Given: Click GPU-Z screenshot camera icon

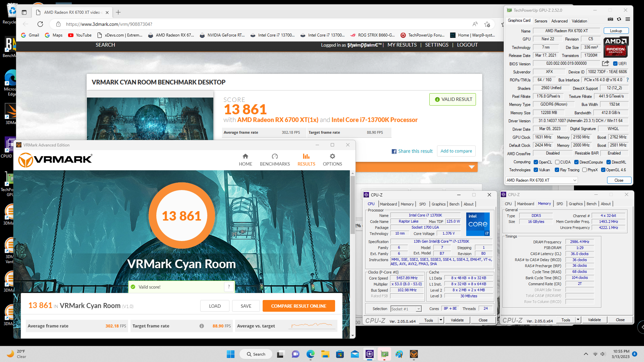Looking at the screenshot, I should (610, 19).
